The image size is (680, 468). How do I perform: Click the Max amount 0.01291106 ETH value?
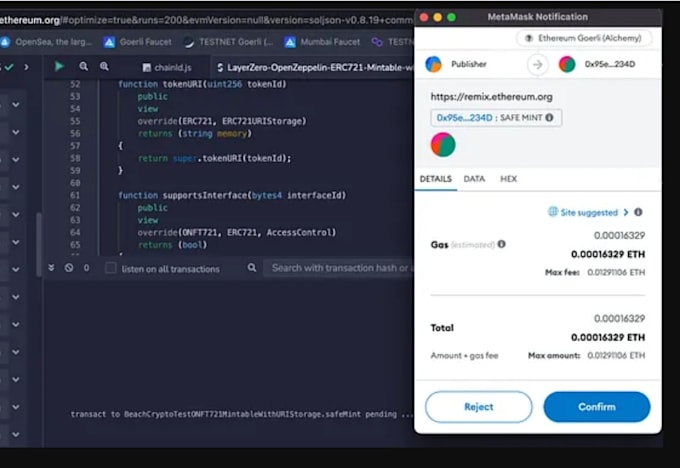pos(616,356)
